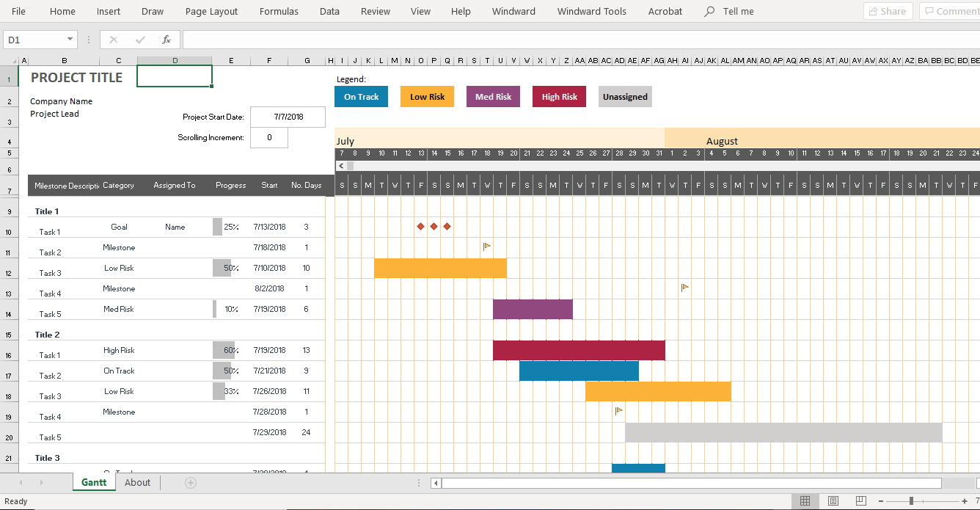Select the Gantt sheet tab
980x510 pixels.
[94, 482]
